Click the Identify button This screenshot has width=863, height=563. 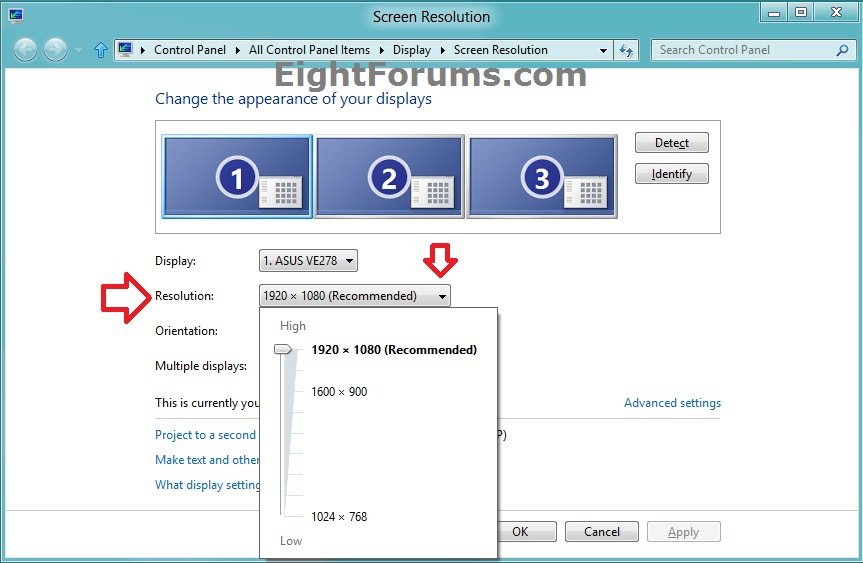[671, 174]
